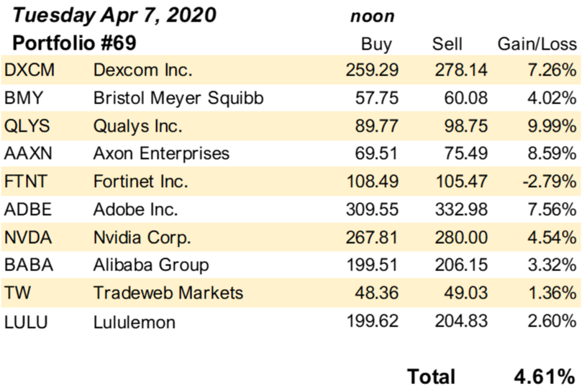The height and width of the screenshot is (392, 582).
Task: Select the LULU ticker cell
Action: tap(26, 322)
